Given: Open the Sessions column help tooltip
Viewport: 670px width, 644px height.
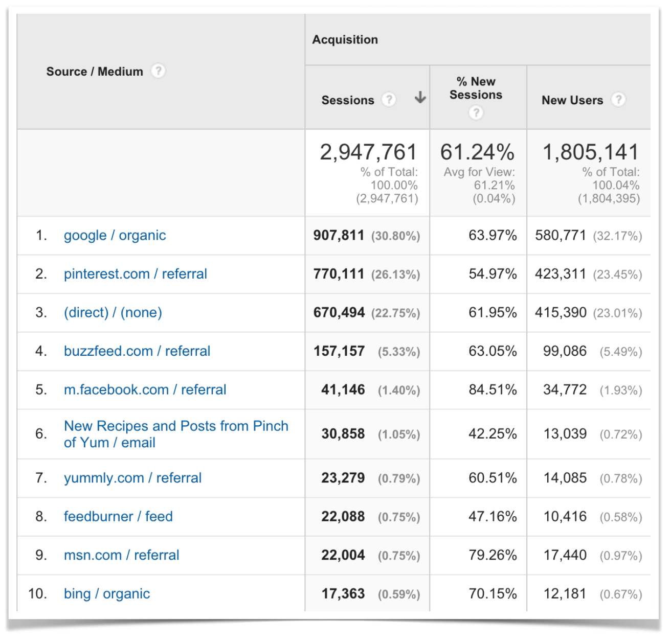Looking at the screenshot, I should pos(389,100).
